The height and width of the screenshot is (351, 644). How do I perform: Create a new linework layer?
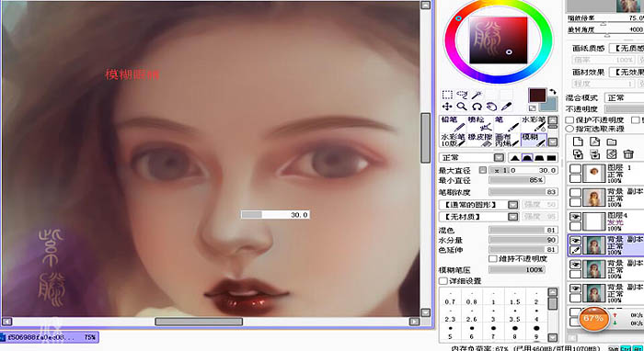tap(594, 142)
